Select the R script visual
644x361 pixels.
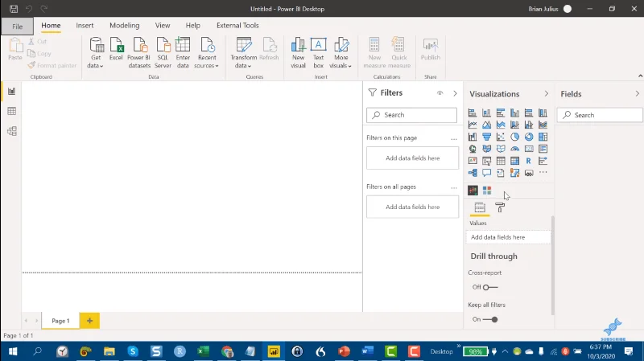(x=529, y=161)
